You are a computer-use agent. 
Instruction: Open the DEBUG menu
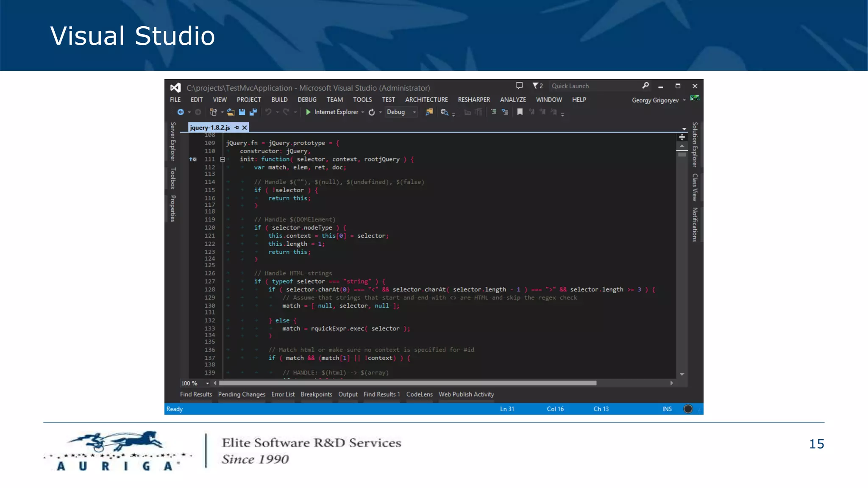pyautogui.click(x=307, y=100)
